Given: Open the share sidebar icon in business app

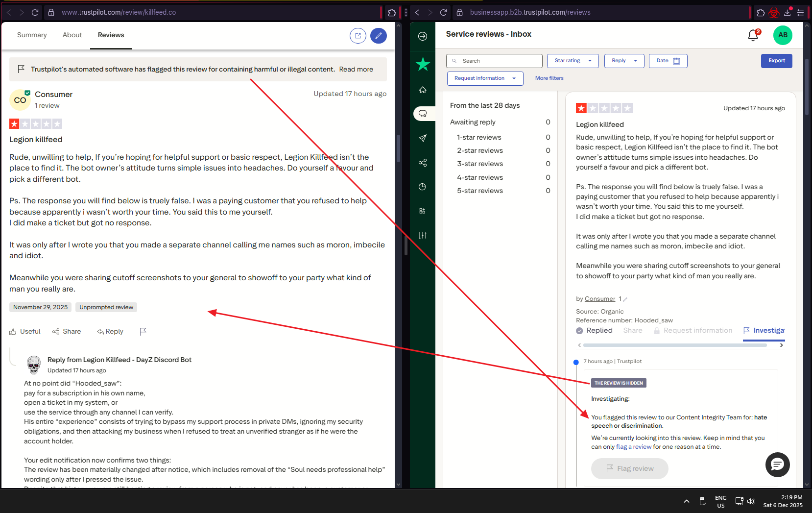Looking at the screenshot, I should 423,163.
